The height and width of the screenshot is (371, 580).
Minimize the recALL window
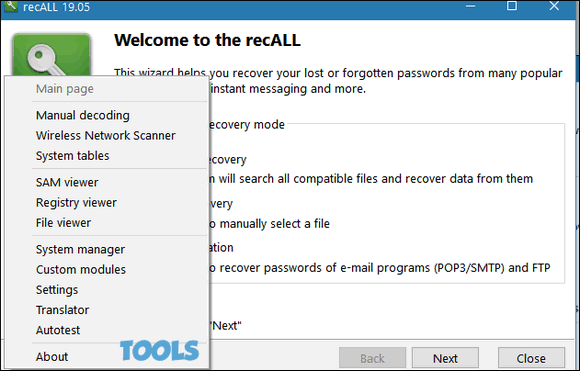pyautogui.click(x=471, y=6)
